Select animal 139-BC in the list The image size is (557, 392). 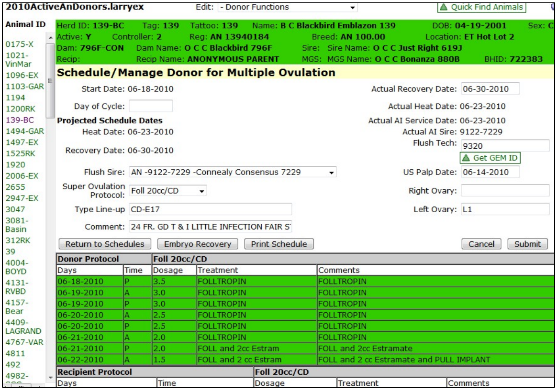click(x=20, y=120)
